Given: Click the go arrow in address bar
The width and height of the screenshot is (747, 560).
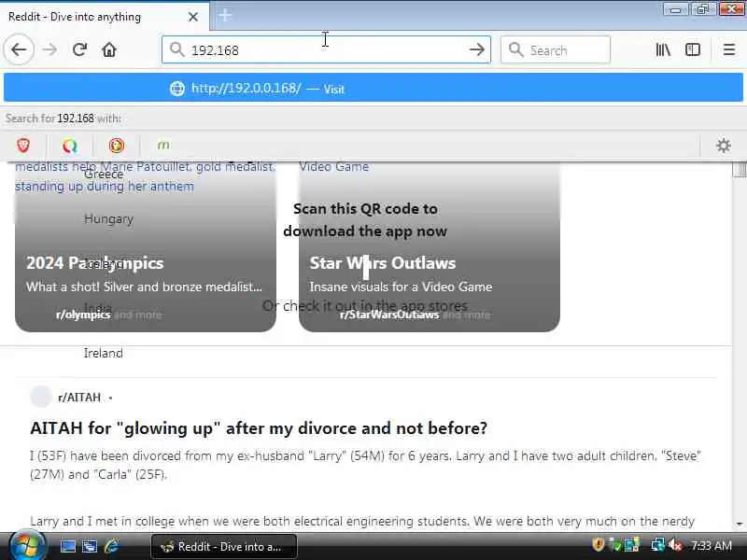Looking at the screenshot, I should click(x=476, y=49).
